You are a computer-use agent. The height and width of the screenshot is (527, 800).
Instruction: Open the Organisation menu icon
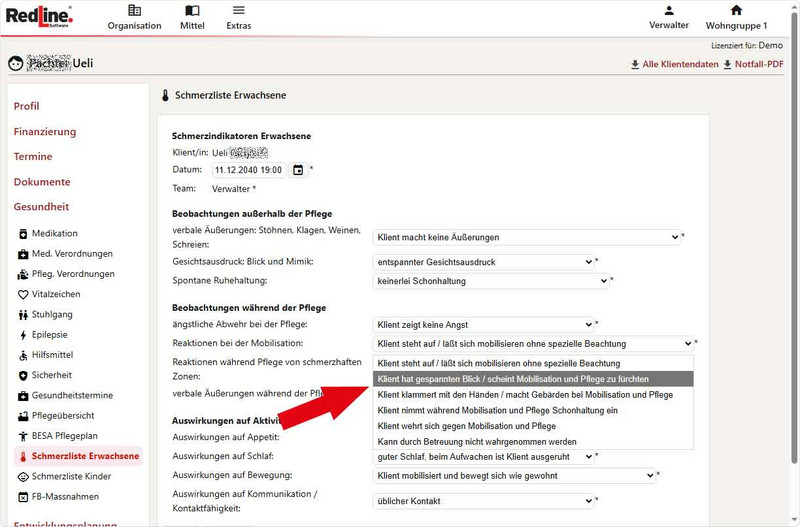[134, 11]
